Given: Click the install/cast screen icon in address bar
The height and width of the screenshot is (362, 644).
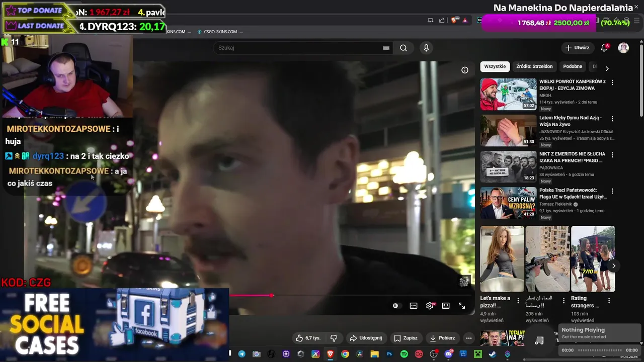Looking at the screenshot, I should [430, 20].
